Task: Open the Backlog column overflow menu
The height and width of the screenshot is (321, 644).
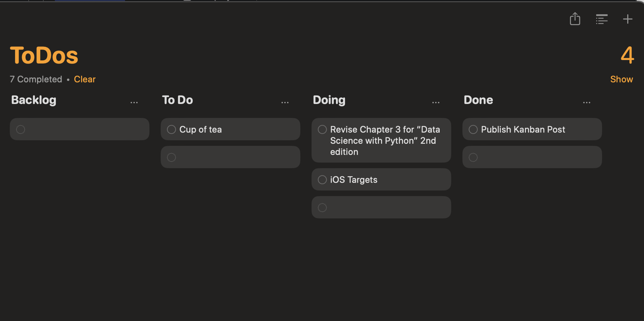Action: 134,102
